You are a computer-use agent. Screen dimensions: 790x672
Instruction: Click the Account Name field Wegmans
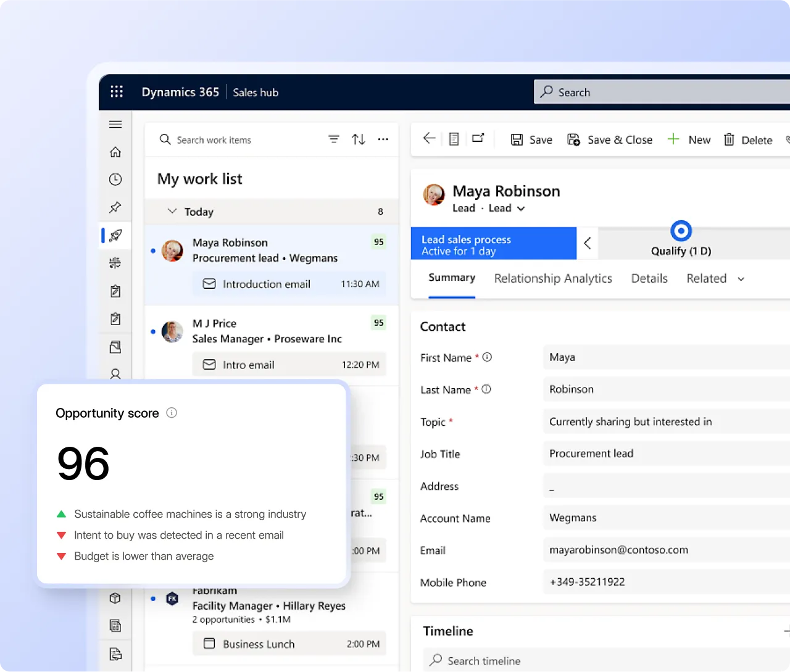[667, 518]
